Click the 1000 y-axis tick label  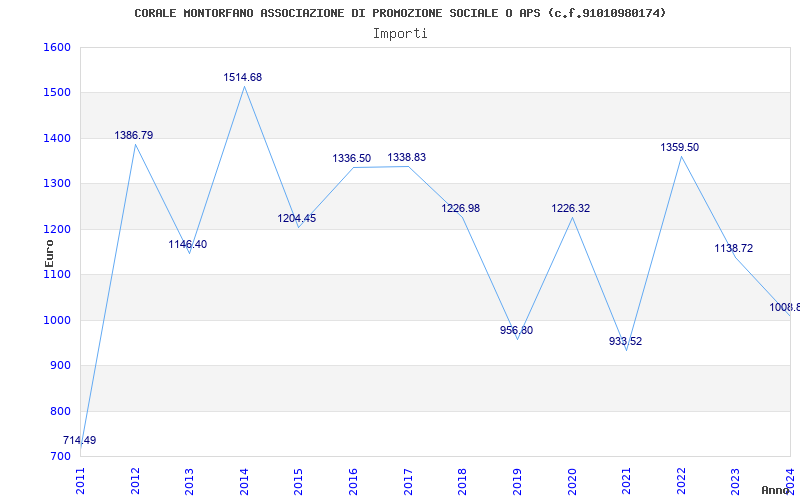[x=57, y=320]
